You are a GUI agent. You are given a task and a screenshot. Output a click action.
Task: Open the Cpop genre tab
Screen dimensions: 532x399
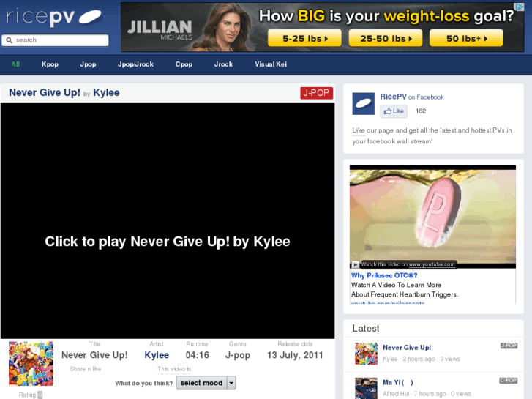pos(184,64)
